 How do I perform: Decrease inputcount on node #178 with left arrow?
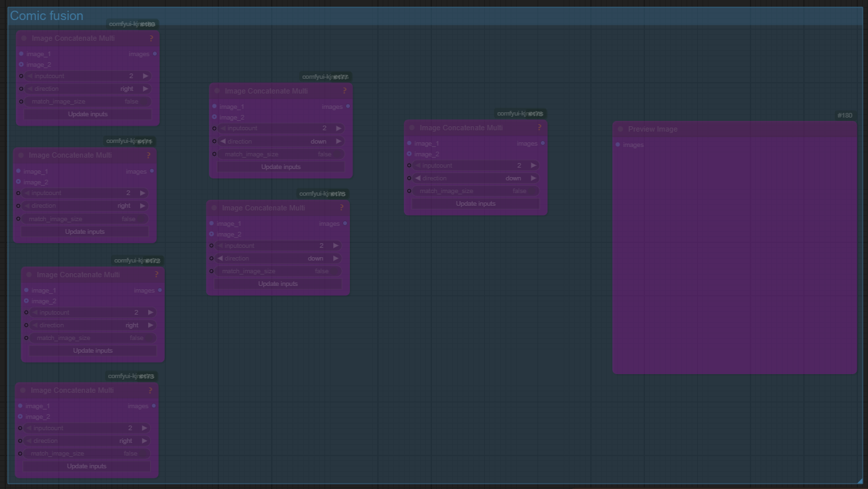[x=418, y=165]
